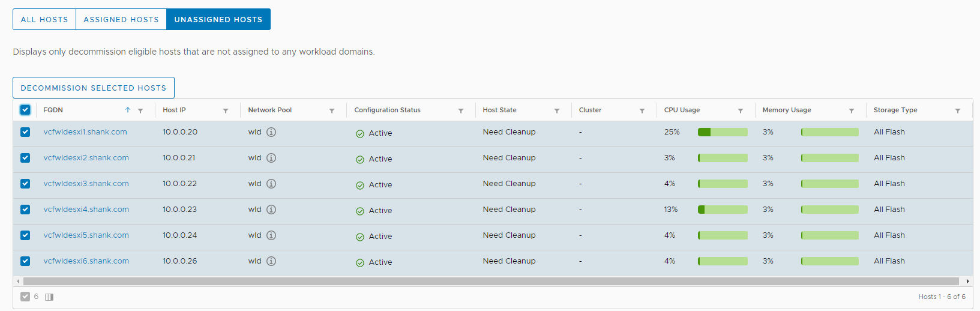980x311 pixels.
Task: Uncheck the vcfwldesxi1.shank.com row checkbox
Action: (x=25, y=132)
